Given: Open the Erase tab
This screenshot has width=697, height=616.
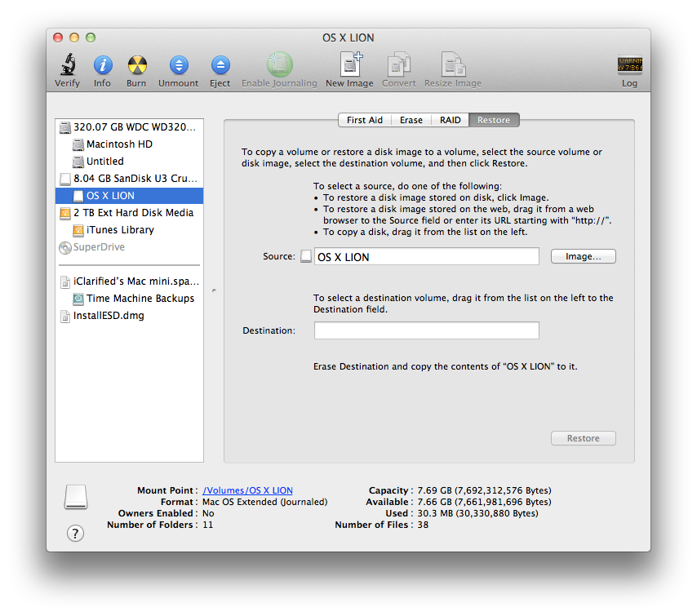Looking at the screenshot, I should [x=411, y=120].
